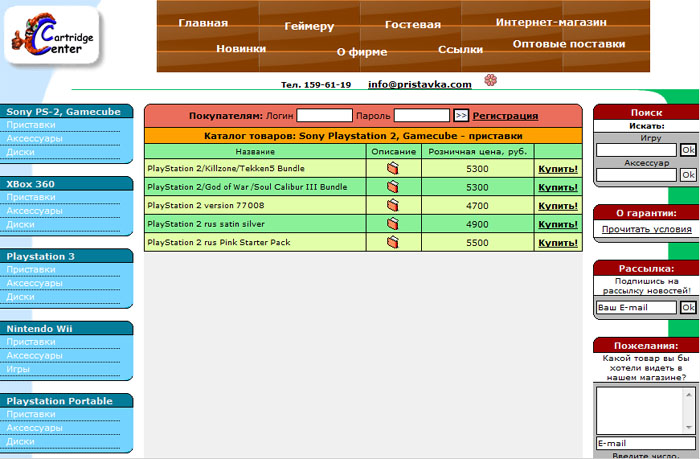700x459 pixels.
Task: Open the Оптовые поставки menu item
Action: tap(568, 44)
